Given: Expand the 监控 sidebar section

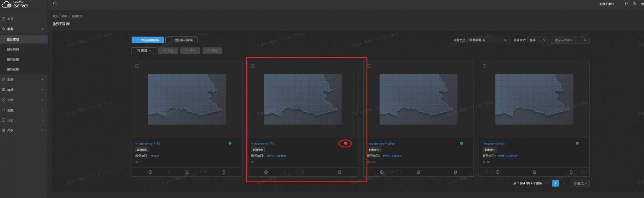Looking at the screenshot, I should click(23, 110).
